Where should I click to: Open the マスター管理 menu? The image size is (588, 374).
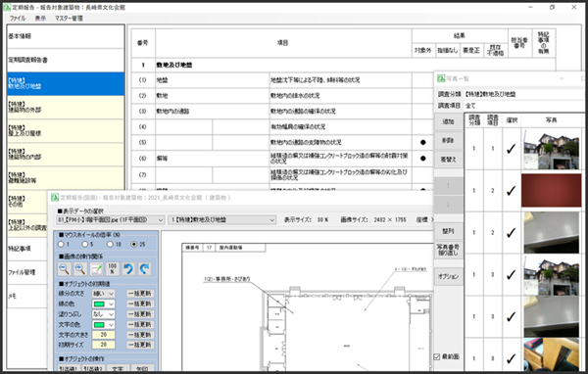[69, 18]
